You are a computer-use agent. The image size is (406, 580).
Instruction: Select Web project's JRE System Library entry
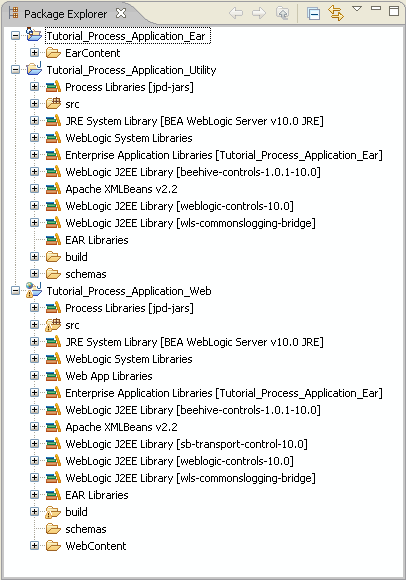point(194,342)
